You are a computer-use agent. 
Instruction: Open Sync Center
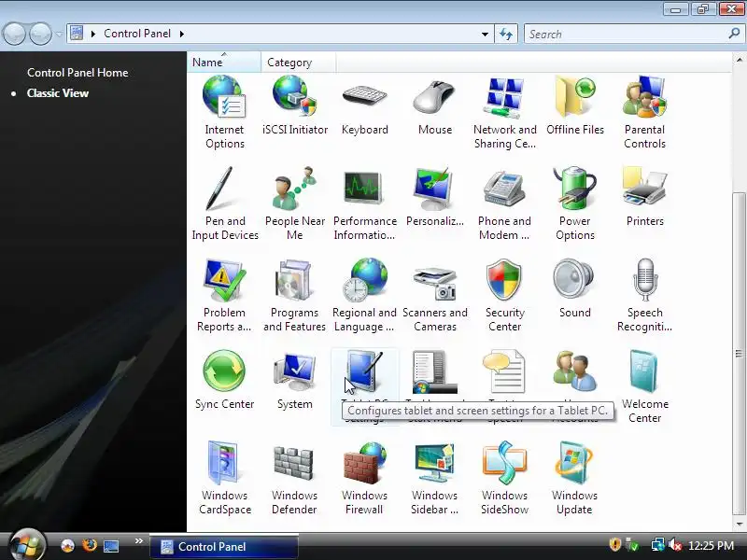pyautogui.click(x=224, y=380)
